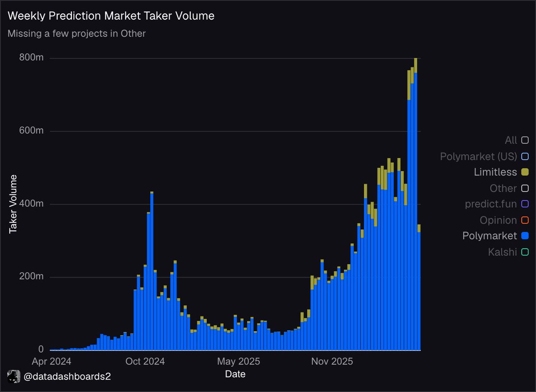Click the Kalshi legend label

pyautogui.click(x=502, y=252)
